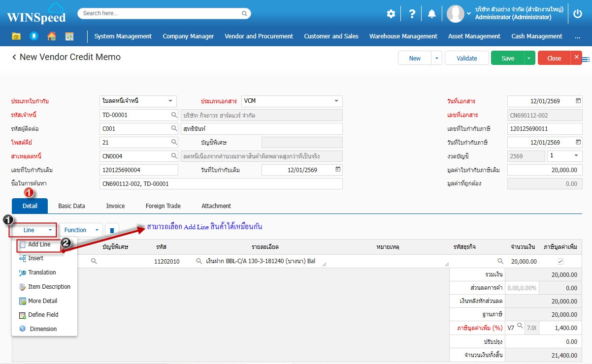Click the bookmark icon in navigation bar
The height and width of the screenshot is (364, 592).
(33, 36)
